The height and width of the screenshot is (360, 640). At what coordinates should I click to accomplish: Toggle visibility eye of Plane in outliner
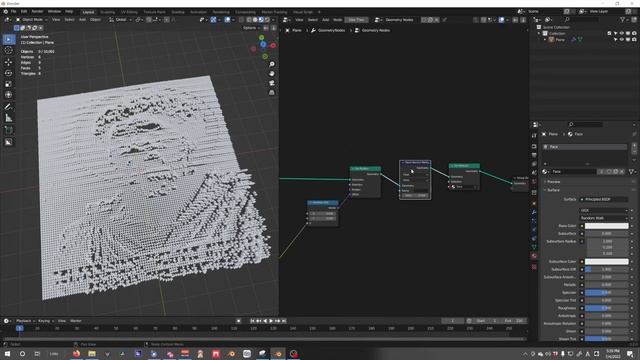[x=622, y=40]
